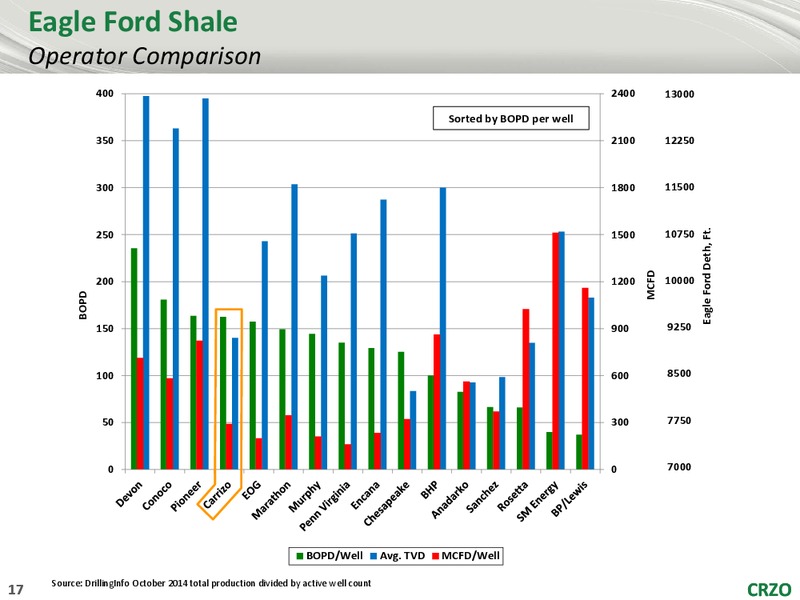Click the 250 value on BOPD axis
Viewport: 800px width, 600px height.
tap(105, 235)
